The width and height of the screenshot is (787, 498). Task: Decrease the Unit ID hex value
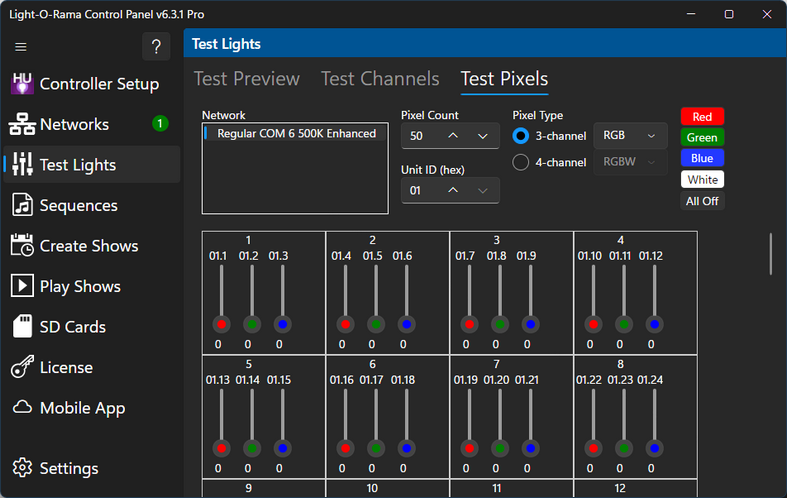(x=484, y=190)
